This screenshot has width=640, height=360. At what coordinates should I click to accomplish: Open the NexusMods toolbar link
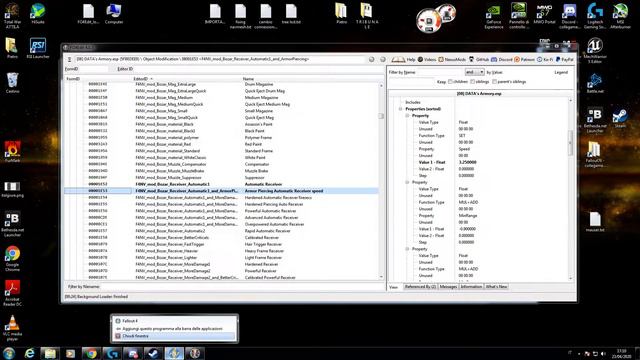[x=452, y=60]
